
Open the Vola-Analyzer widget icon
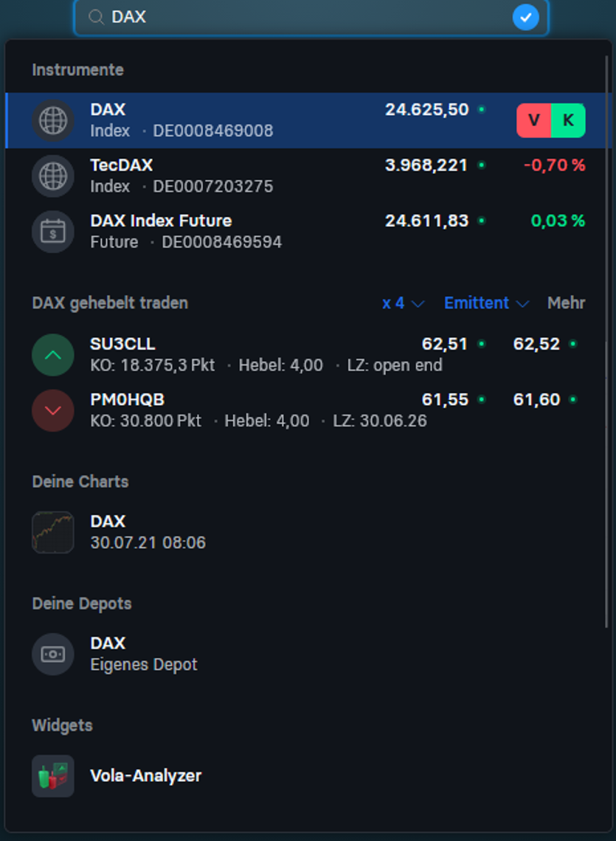(x=53, y=775)
